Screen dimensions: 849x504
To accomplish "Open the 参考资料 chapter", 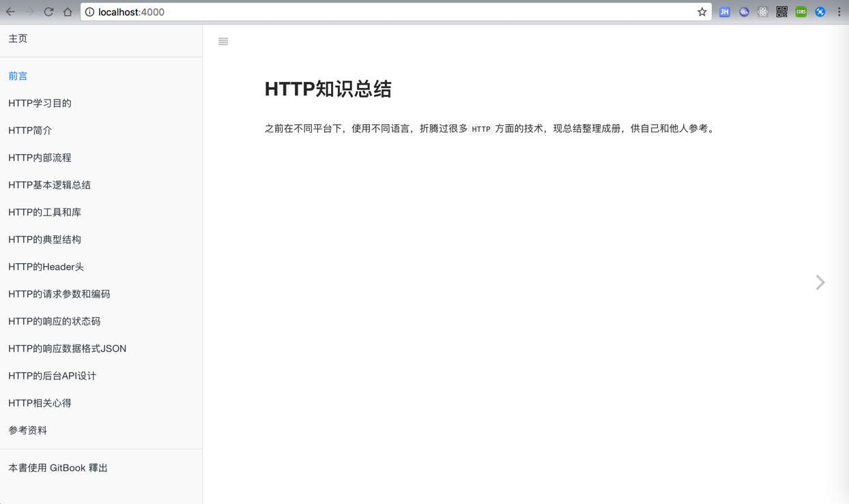I will (27, 430).
